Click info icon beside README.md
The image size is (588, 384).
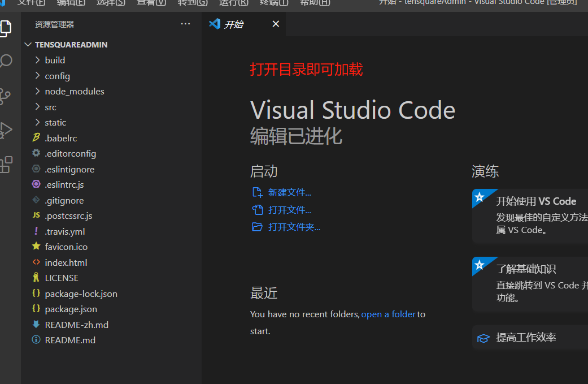click(36, 340)
